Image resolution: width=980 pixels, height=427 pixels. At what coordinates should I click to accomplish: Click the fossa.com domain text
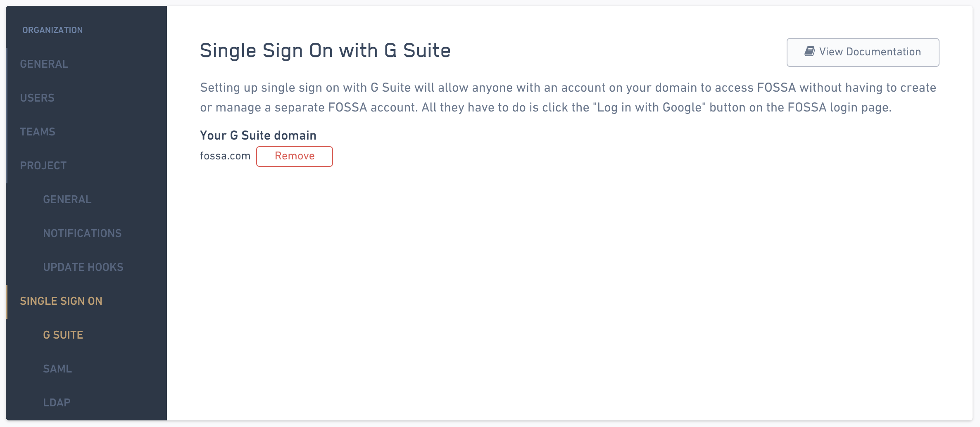coord(225,156)
